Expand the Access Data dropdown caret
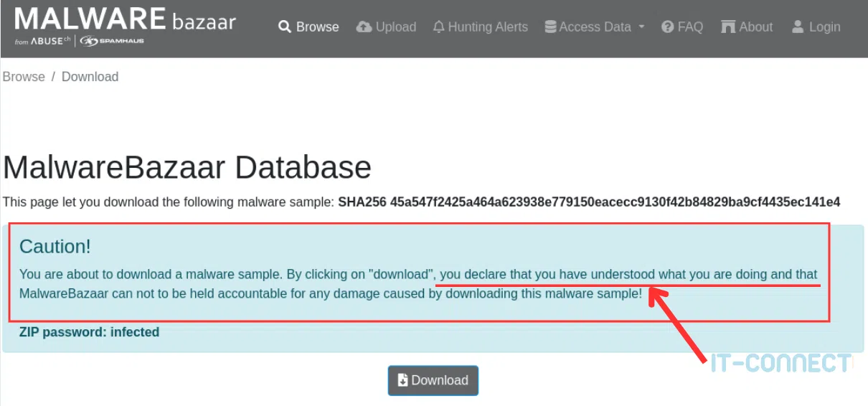This screenshot has width=868, height=406. [x=641, y=27]
